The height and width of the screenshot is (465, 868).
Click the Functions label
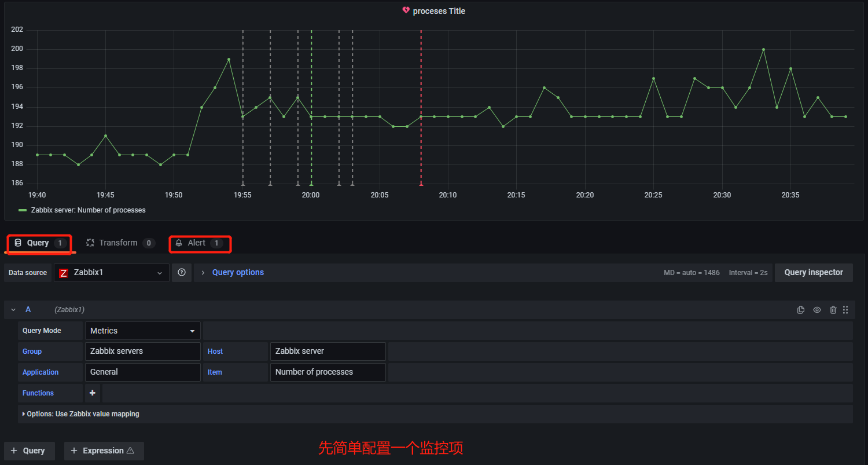pyautogui.click(x=38, y=393)
